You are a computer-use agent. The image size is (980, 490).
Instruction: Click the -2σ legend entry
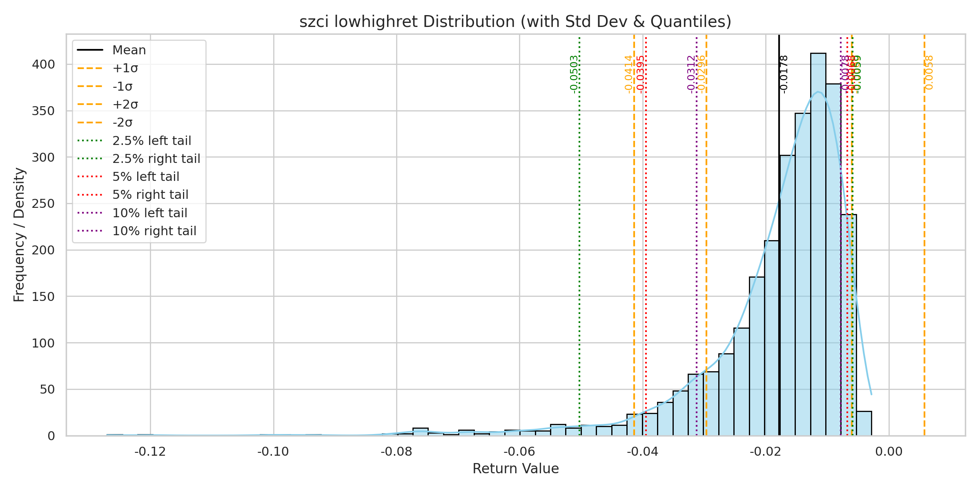[x=122, y=122]
